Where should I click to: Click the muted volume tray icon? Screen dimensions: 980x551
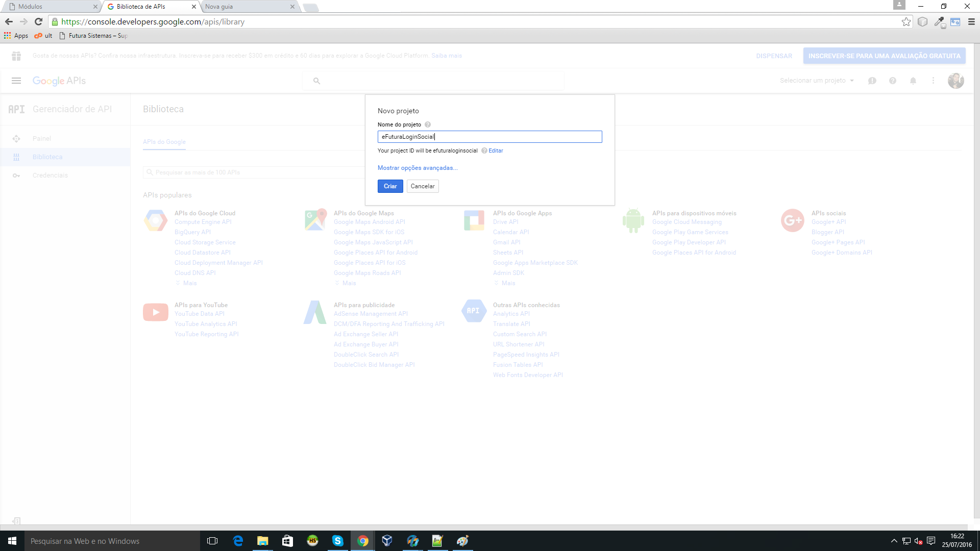[x=918, y=541]
